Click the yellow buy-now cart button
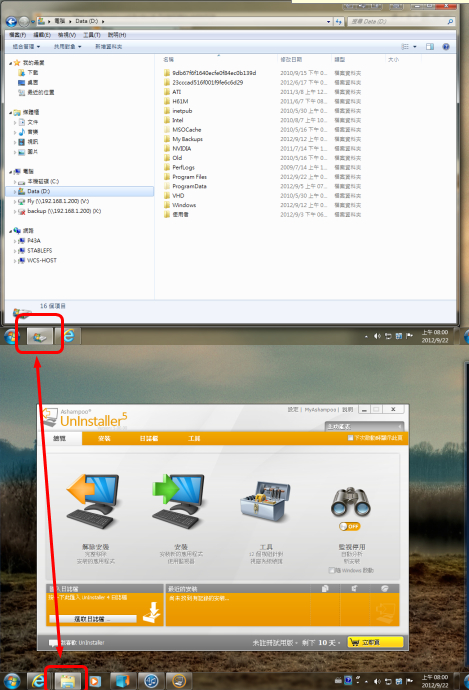 (375, 642)
